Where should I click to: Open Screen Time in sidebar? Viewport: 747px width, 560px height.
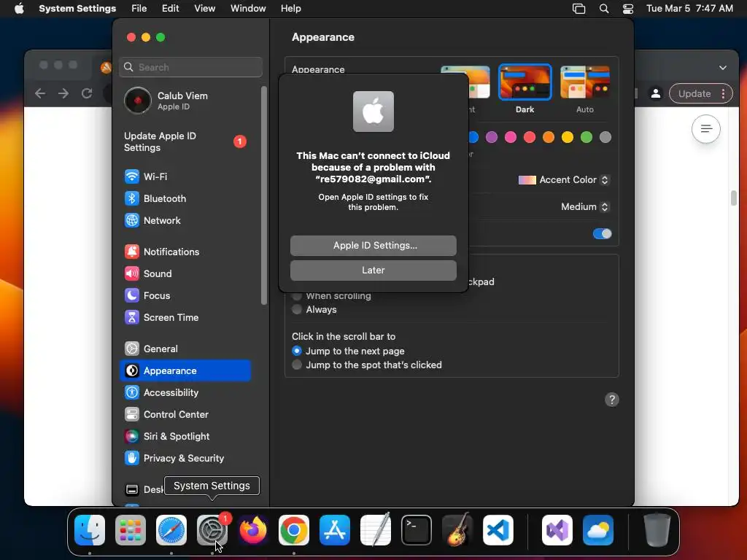185,318
